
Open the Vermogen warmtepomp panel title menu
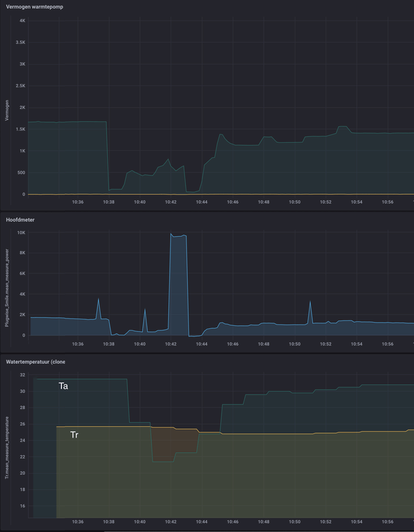pos(35,7)
